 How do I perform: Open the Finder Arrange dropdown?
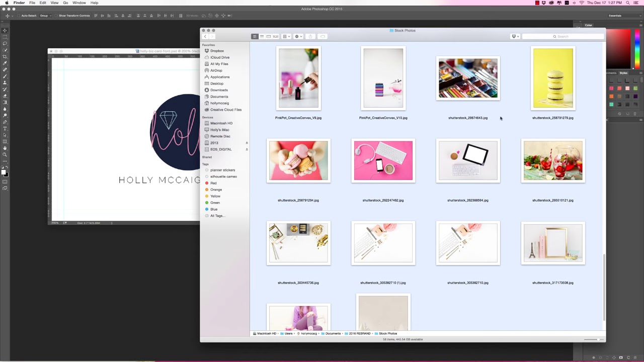point(286,36)
